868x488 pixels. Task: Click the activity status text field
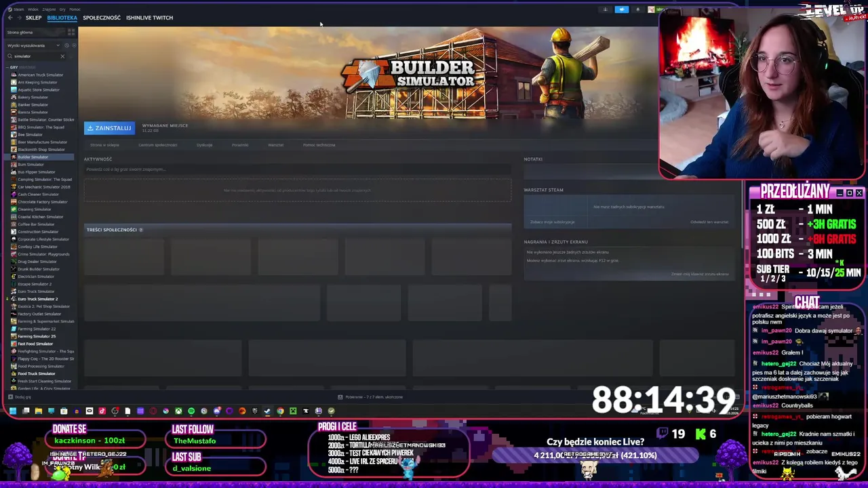297,169
